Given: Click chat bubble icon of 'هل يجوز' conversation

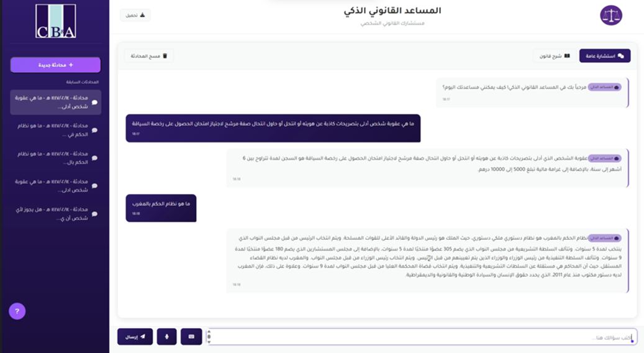Looking at the screenshot, I should (94, 214).
